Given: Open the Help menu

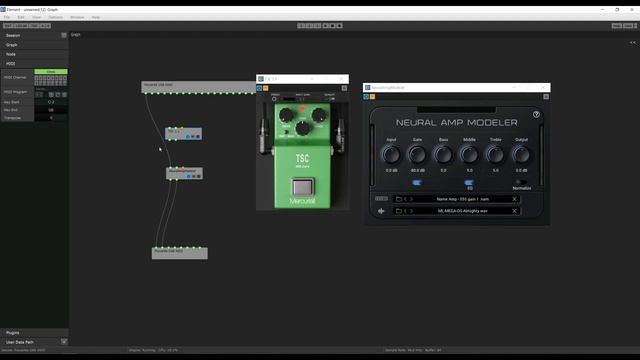Looking at the screenshot, I should [x=96, y=17].
